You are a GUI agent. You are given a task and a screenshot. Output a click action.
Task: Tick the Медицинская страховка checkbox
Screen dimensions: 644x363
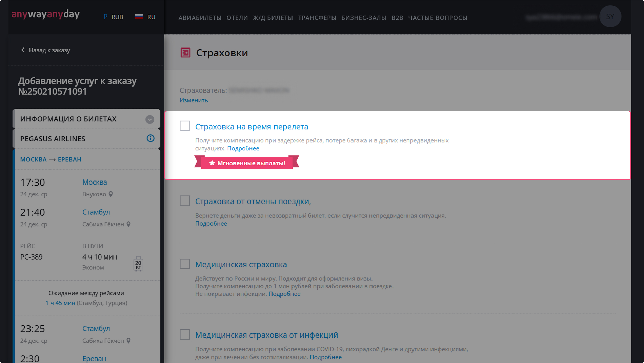[185, 264]
